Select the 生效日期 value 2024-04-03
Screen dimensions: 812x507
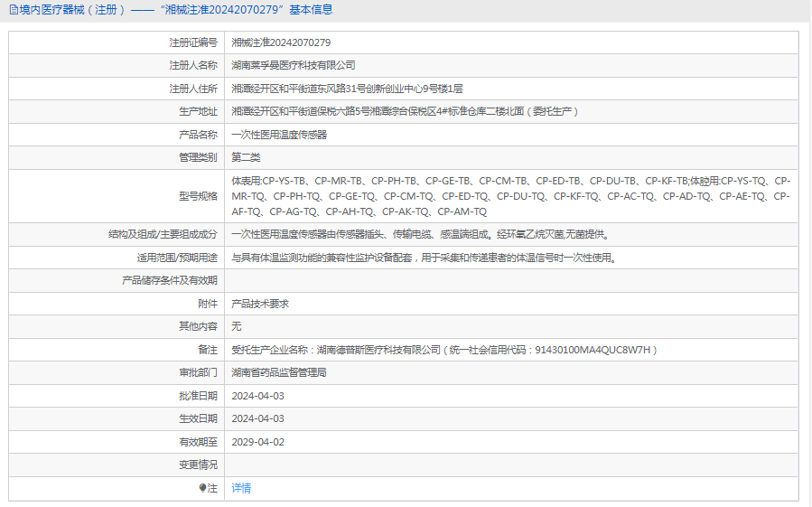(x=258, y=418)
